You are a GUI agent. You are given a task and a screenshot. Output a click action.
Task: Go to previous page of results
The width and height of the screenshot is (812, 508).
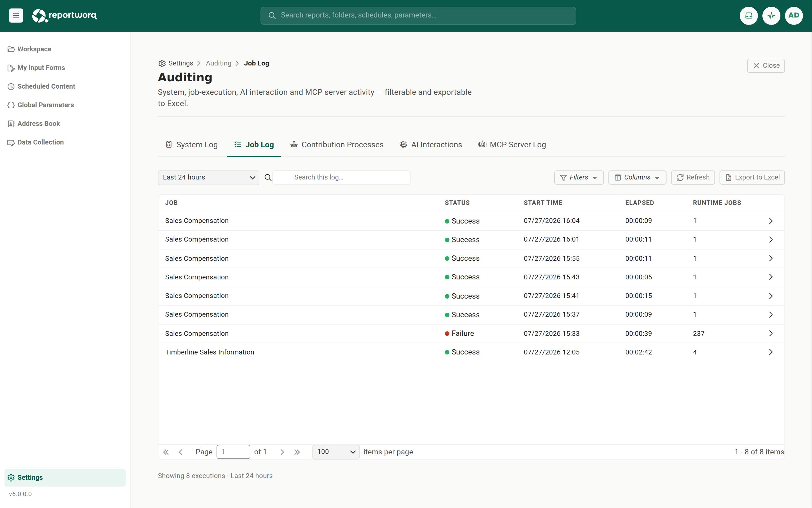pos(180,452)
